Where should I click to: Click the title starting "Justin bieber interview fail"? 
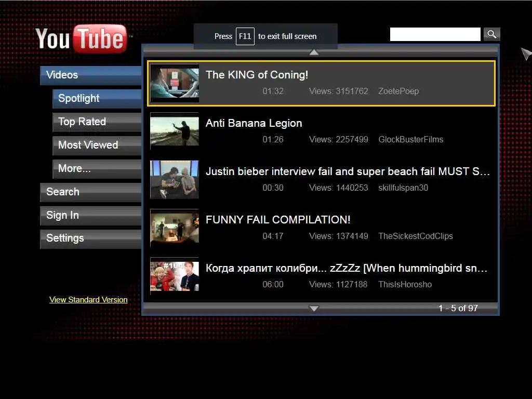click(348, 171)
